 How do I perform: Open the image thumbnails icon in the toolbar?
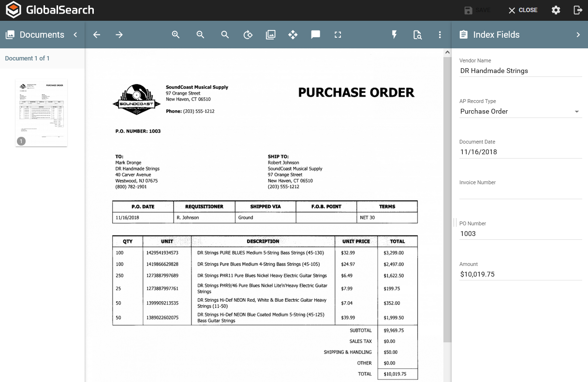271,35
